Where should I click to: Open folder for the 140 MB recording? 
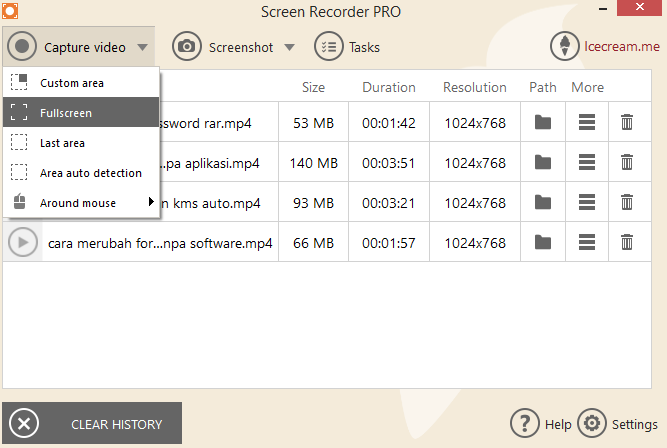click(x=543, y=162)
